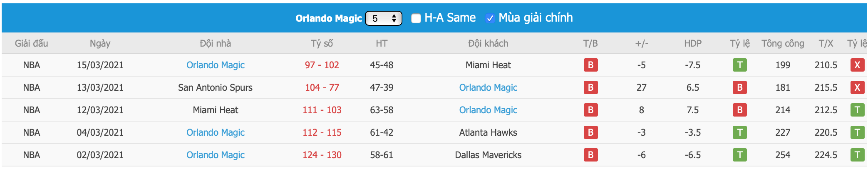Image resolution: width=868 pixels, height=169 pixels.
Task: Open Orlando Magic link in 15/03/2021 row
Action: pos(215,65)
